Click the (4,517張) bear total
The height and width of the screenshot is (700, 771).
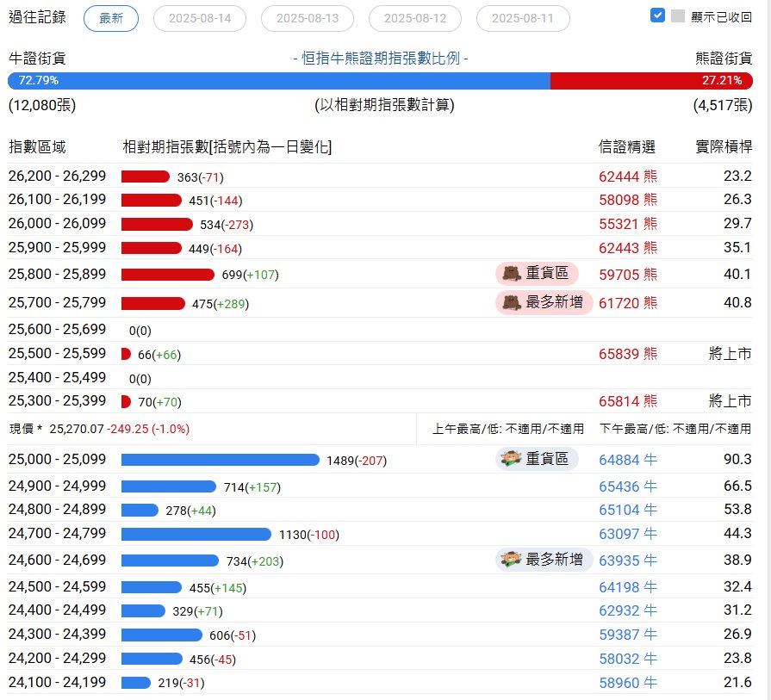pyautogui.click(x=723, y=105)
